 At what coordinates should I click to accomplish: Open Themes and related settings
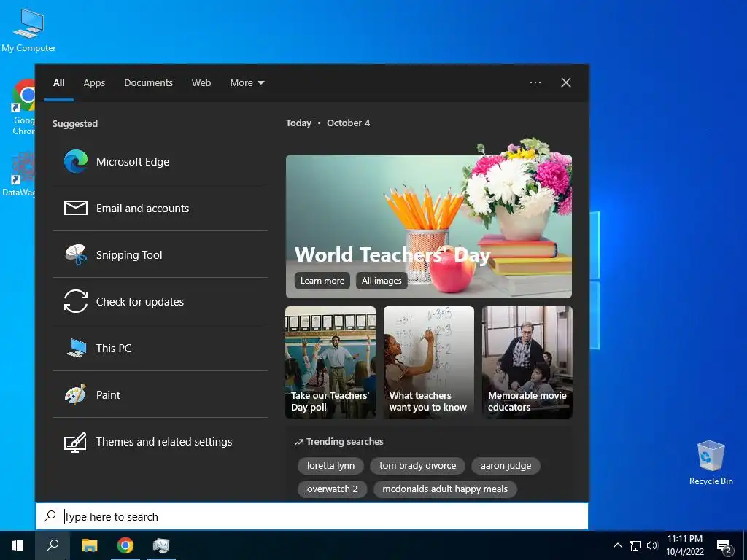tap(160, 441)
